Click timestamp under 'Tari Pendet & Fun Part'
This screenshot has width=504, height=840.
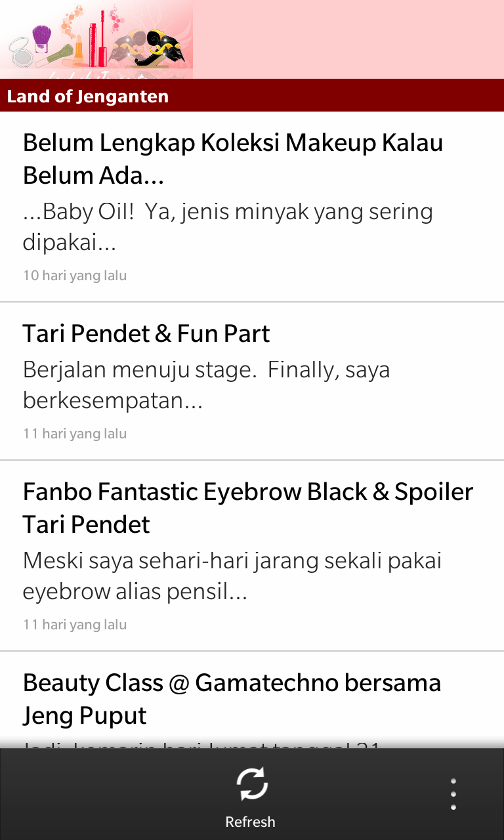click(x=75, y=434)
